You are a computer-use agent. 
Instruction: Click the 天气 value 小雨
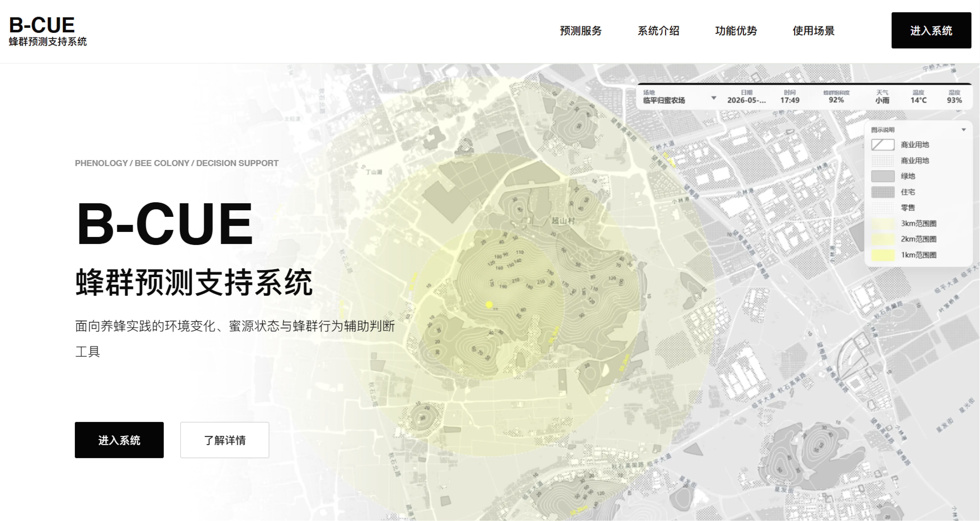pos(882,101)
